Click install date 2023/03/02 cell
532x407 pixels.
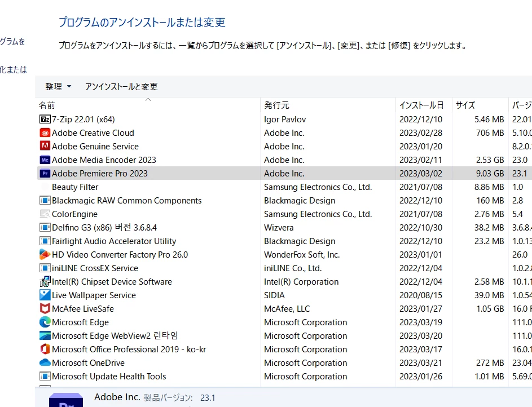click(421, 174)
